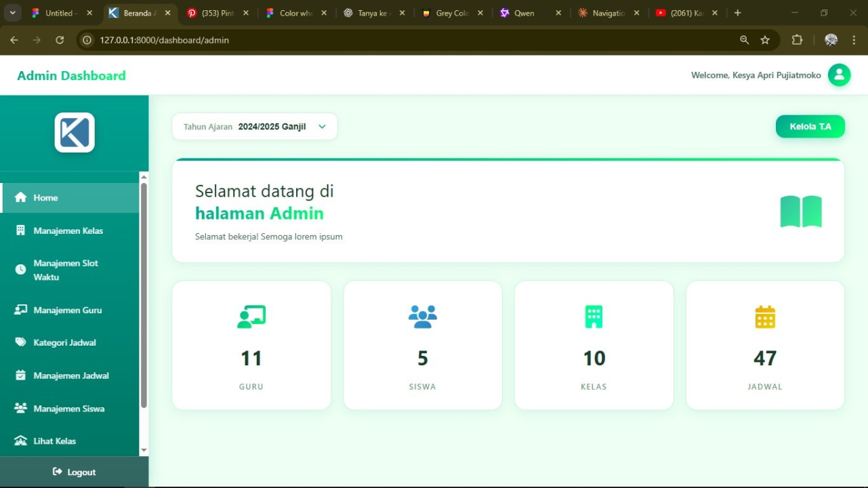Click the K logo in sidebar

coord(75,132)
